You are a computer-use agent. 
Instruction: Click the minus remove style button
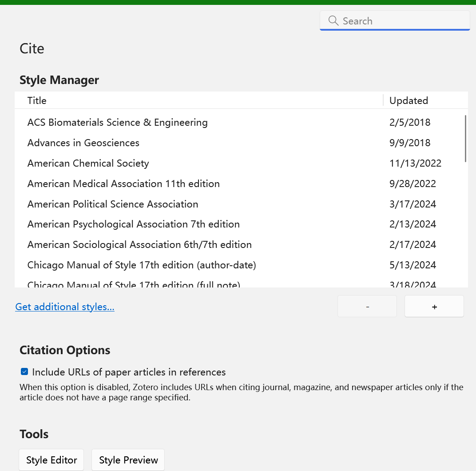click(367, 306)
